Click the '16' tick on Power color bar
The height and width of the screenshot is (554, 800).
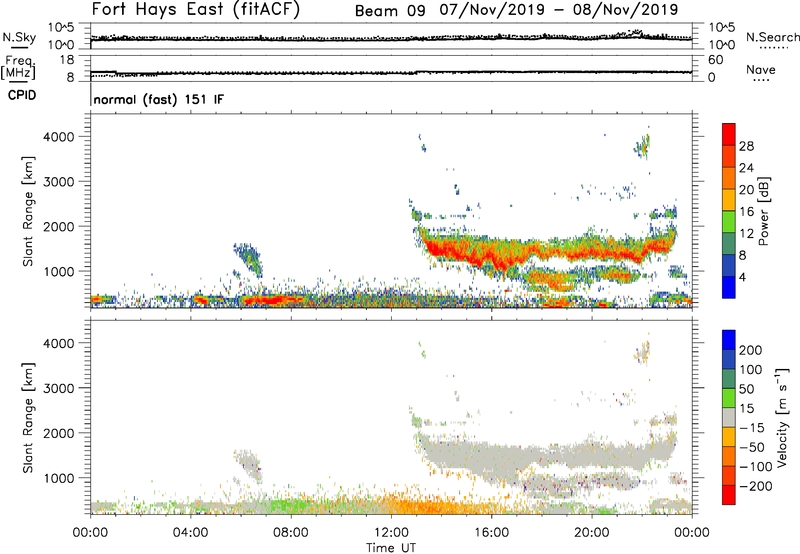746,212
